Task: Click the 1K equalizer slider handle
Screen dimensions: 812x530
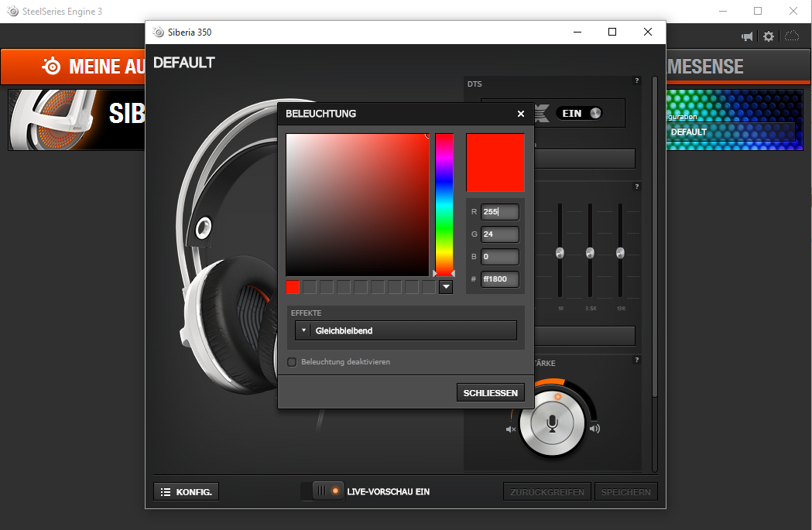Action: [560, 253]
